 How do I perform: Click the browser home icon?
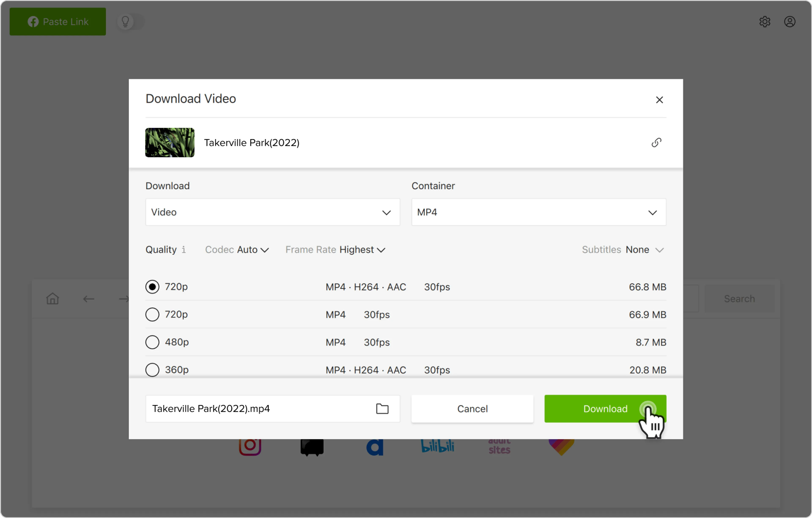tap(53, 299)
